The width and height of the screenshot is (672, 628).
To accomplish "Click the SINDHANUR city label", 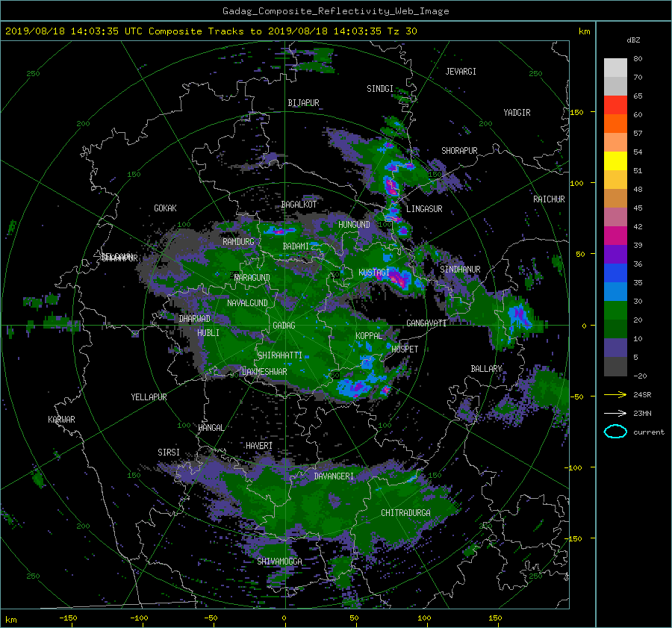I will point(460,270).
